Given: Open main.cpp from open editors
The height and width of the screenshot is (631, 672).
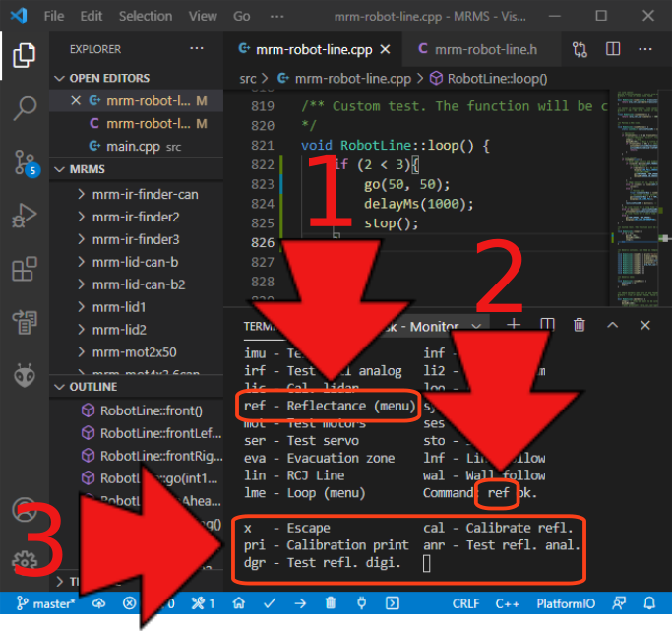Looking at the screenshot, I should 134,147.
